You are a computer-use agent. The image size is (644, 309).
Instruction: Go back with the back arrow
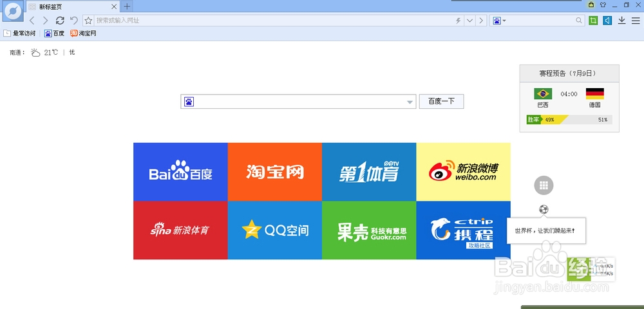point(32,21)
